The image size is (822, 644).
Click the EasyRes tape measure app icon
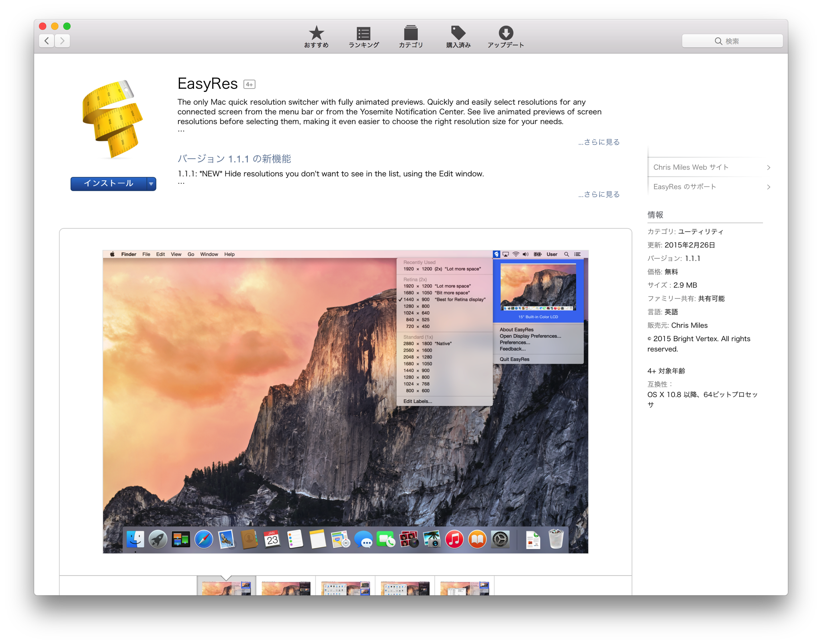[113, 119]
